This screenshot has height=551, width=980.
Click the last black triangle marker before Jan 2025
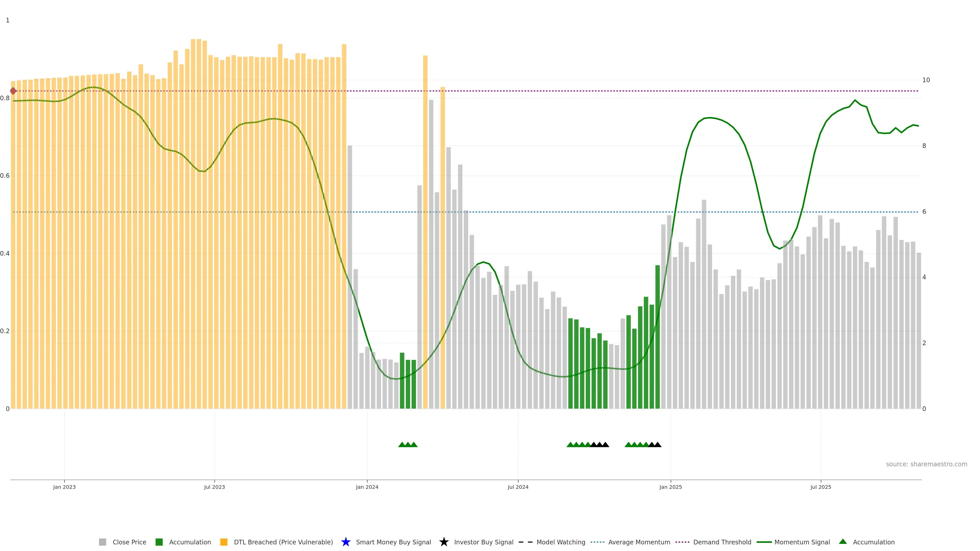(657, 445)
